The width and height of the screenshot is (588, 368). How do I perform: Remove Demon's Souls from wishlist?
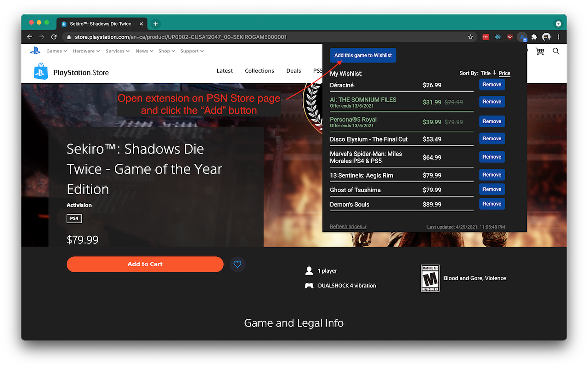tap(492, 204)
